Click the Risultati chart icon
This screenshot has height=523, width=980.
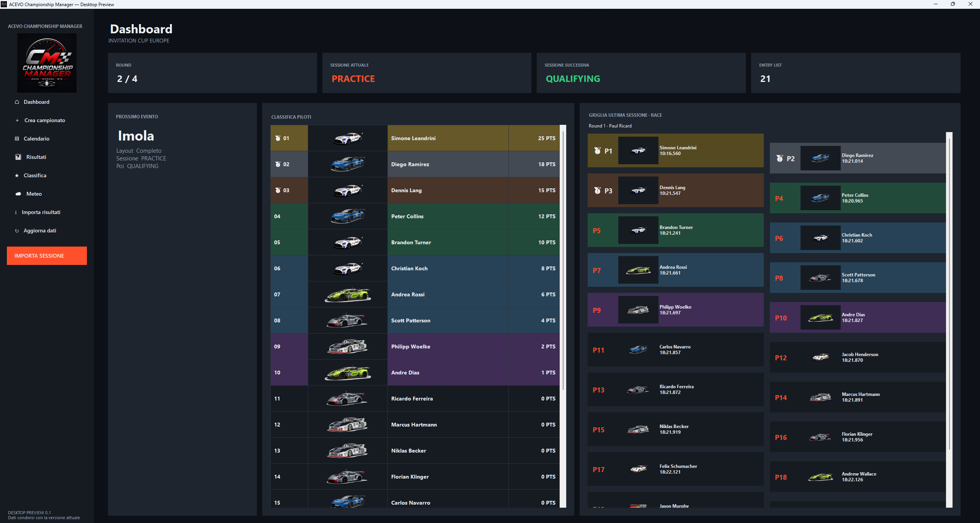point(18,157)
